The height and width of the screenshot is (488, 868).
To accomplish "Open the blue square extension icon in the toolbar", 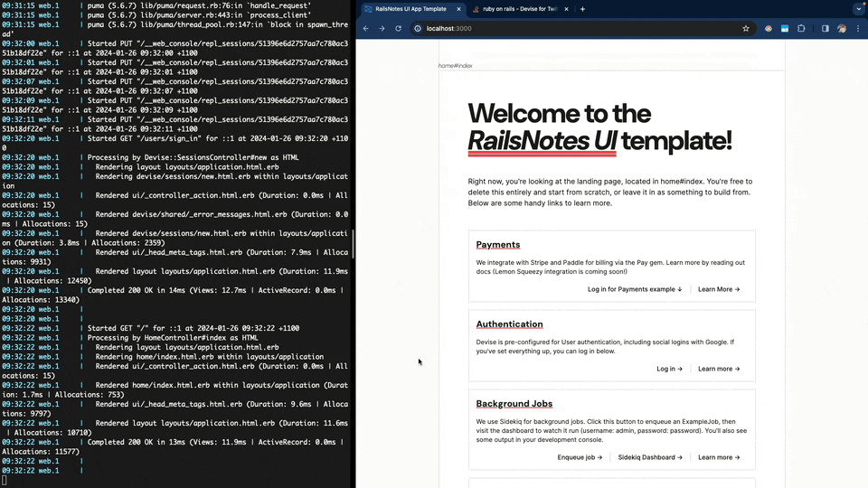I will coord(785,28).
